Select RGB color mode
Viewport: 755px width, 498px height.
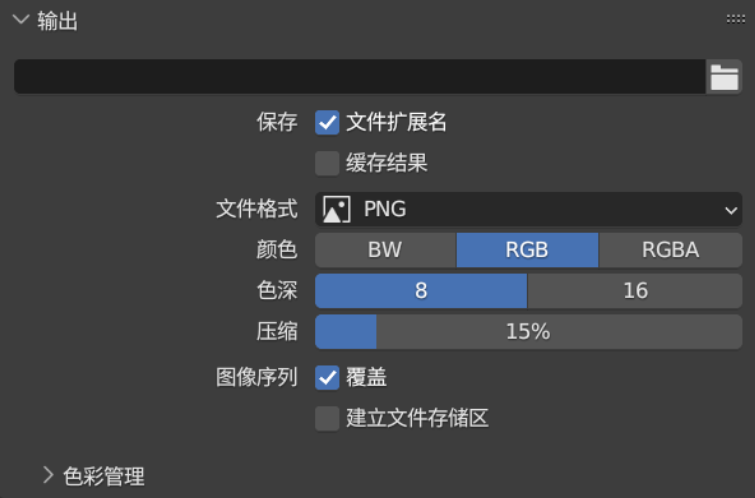(x=527, y=250)
